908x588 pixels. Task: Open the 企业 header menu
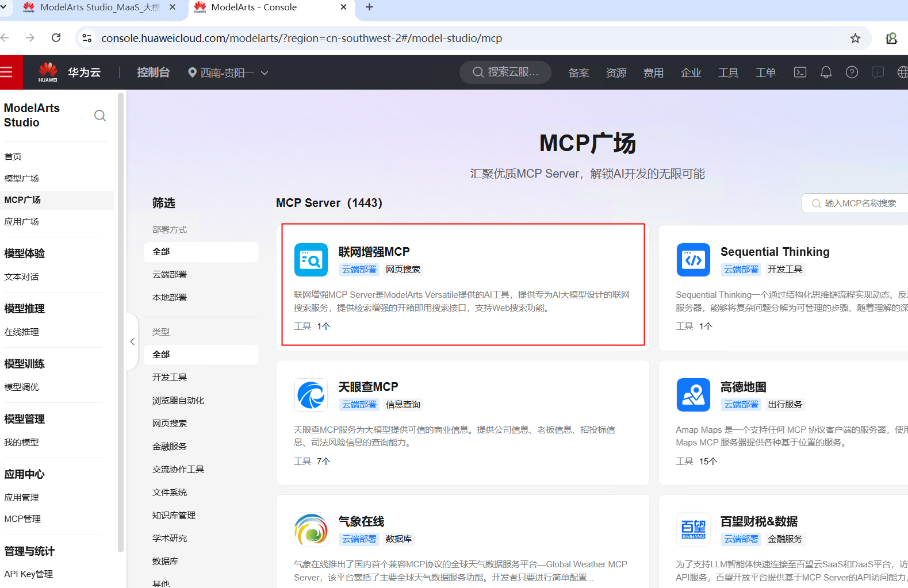[x=691, y=73]
